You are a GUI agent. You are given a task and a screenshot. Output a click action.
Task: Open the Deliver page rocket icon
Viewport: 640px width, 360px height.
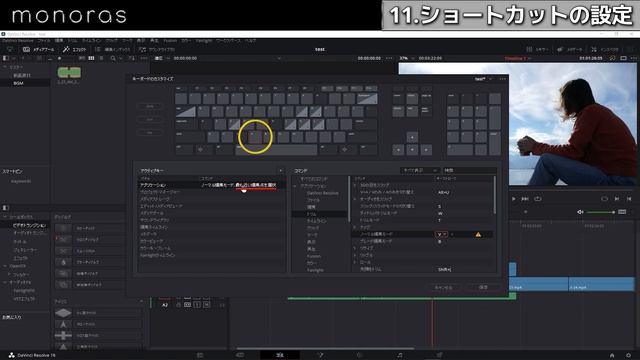(440, 355)
